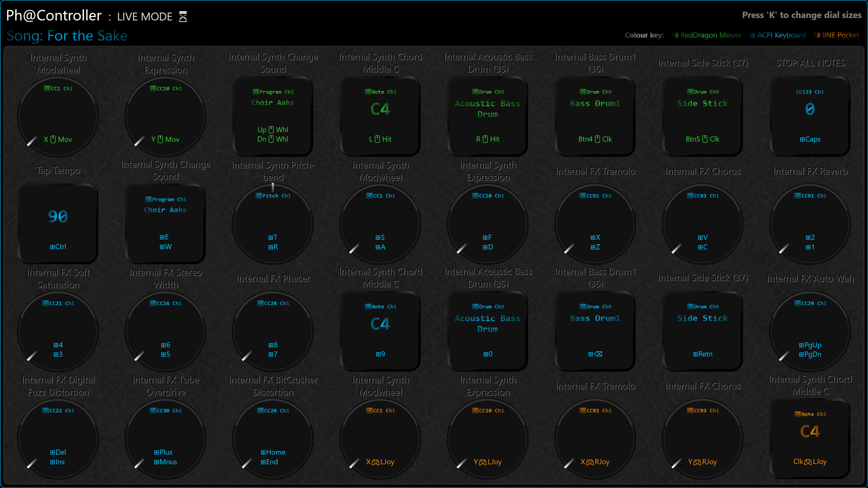Viewport: 868px width, 488px height.
Task: Trigger the blue Side Stick pad mapped to Retn
Action: (x=703, y=332)
